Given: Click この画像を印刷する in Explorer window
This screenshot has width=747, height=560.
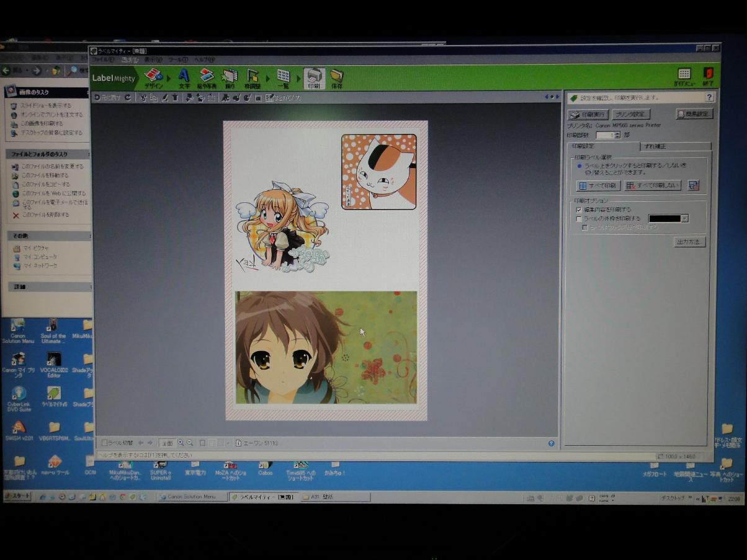Looking at the screenshot, I should [42, 123].
